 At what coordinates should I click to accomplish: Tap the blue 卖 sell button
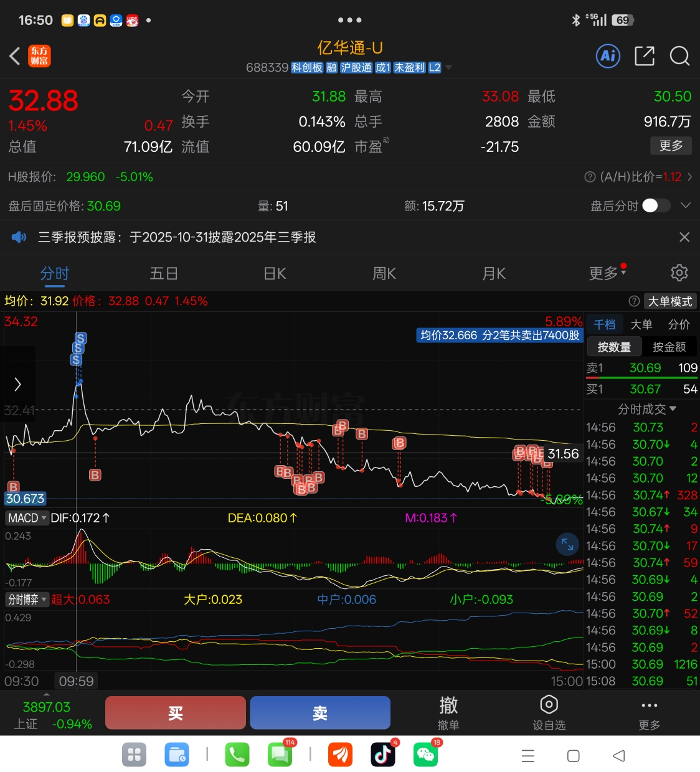click(x=320, y=713)
